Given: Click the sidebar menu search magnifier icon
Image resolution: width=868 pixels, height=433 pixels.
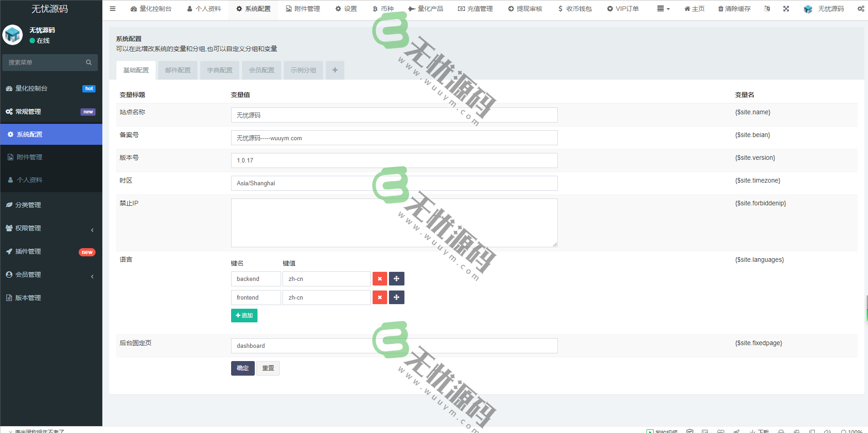Looking at the screenshot, I should click(88, 62).
